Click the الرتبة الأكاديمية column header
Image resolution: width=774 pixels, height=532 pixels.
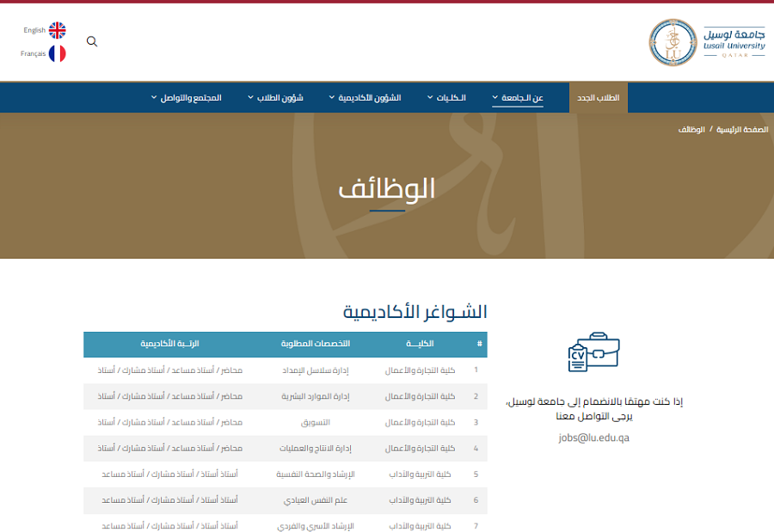pyautogui.click(x=169, y=344)
